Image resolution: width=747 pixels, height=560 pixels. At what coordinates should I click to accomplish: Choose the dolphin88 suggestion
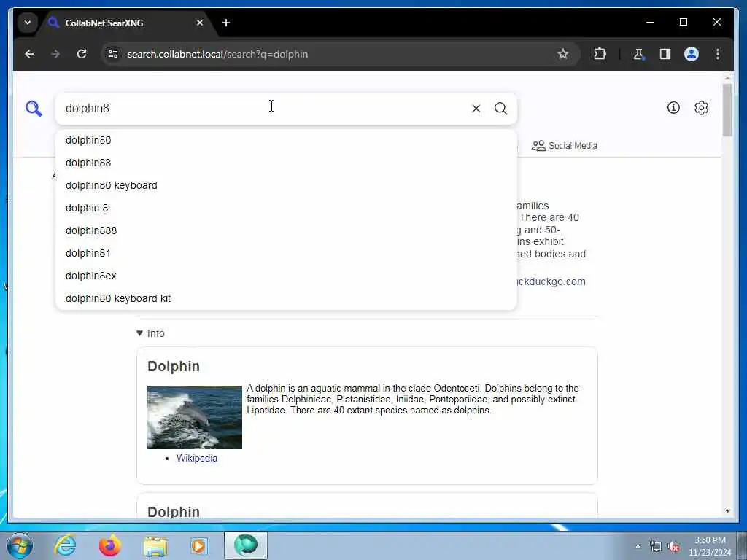286,163
